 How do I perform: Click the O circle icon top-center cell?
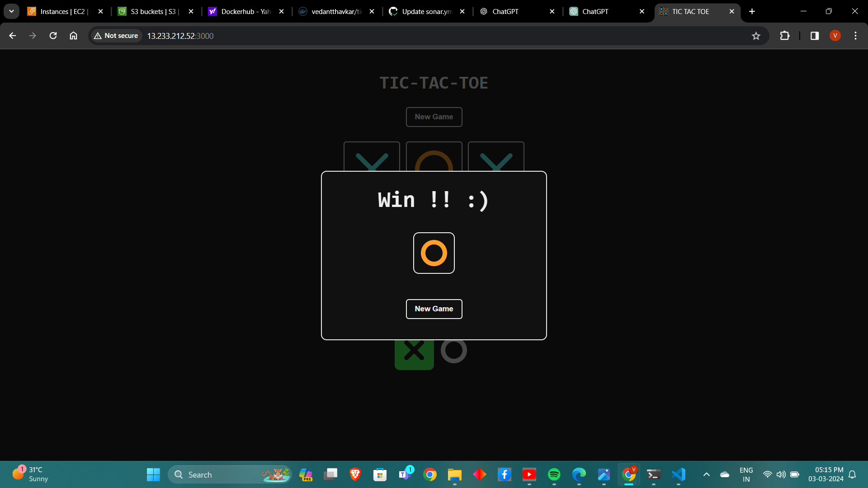point(434,161)
